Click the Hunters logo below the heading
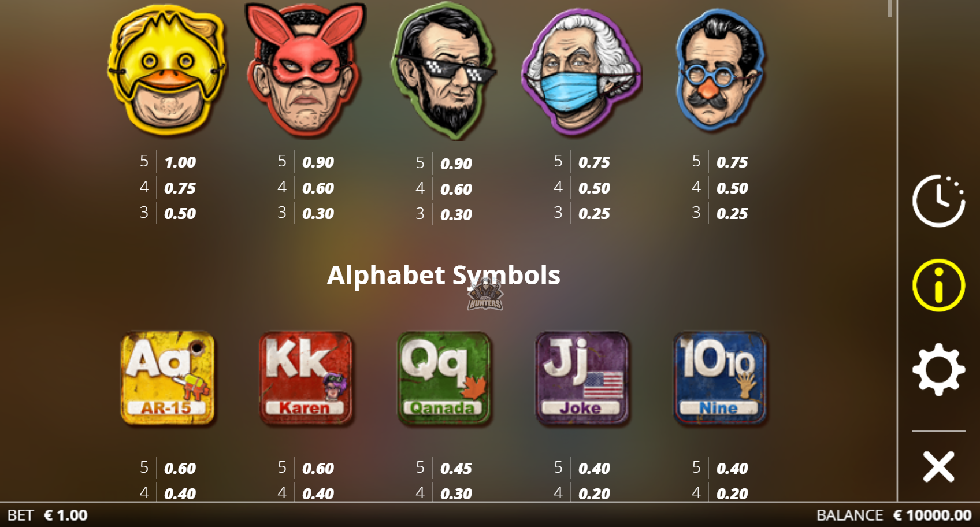Screen dimensions: 980x527 pyautogui.click(x=485, y=295)
